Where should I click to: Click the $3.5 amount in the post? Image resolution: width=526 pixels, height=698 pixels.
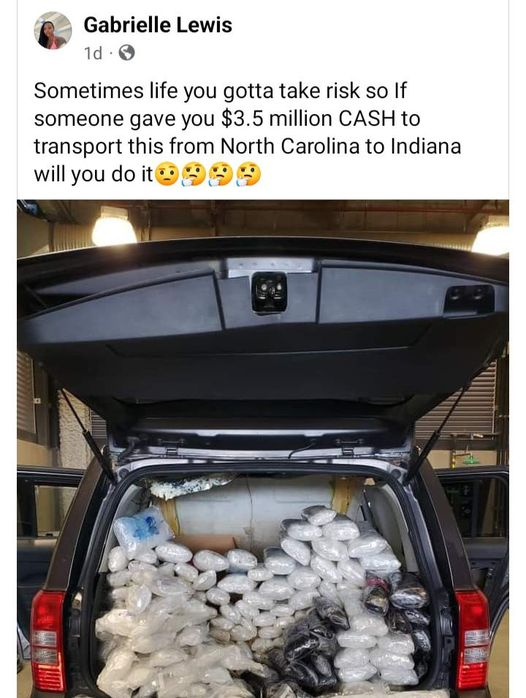243,119
